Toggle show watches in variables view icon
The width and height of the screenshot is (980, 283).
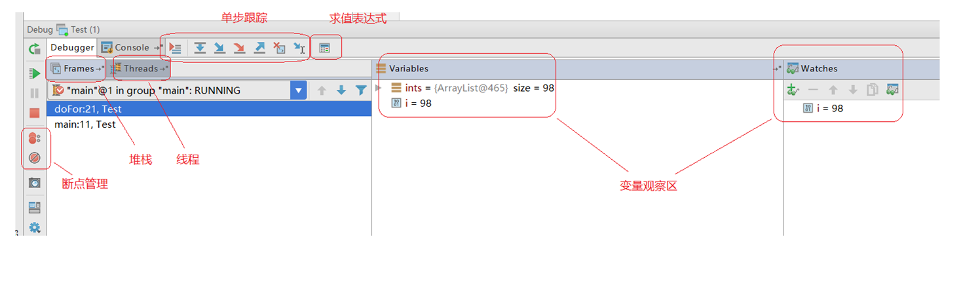click(x=892, y=90)
